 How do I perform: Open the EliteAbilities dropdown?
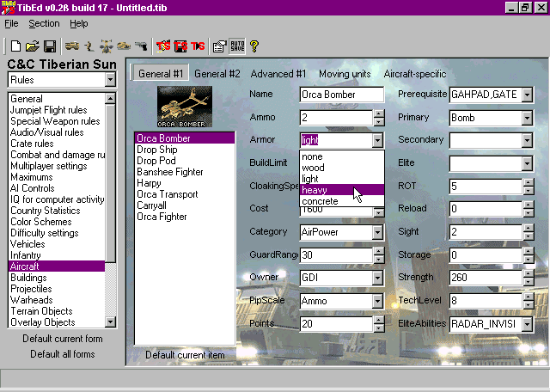pos(527,324)
